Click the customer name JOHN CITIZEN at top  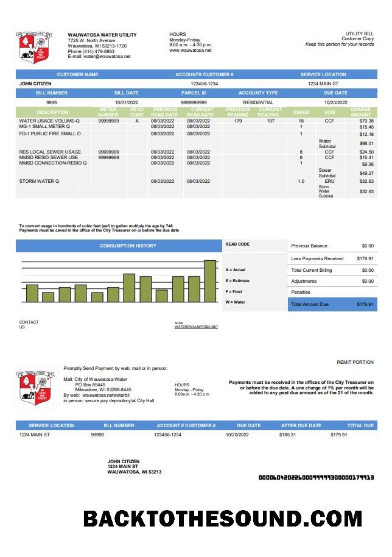point(35,84)
